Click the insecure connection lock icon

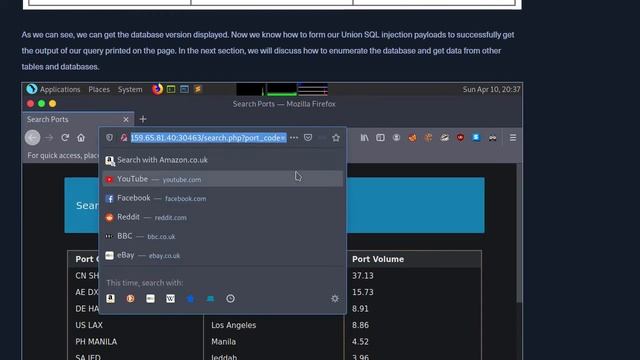[124, 138]
